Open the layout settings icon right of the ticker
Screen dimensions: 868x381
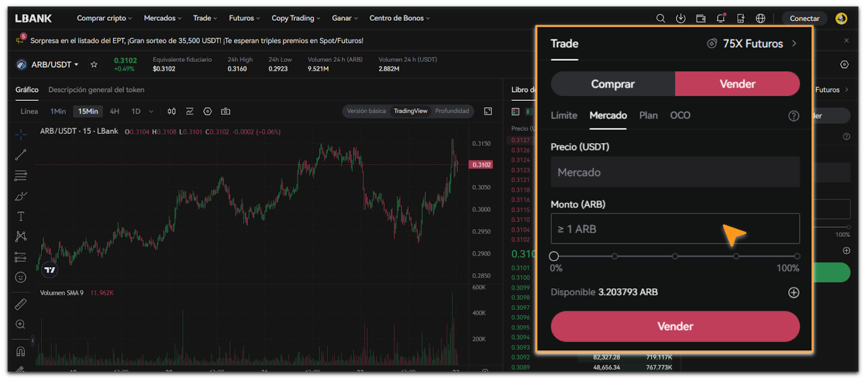point(844,64)
